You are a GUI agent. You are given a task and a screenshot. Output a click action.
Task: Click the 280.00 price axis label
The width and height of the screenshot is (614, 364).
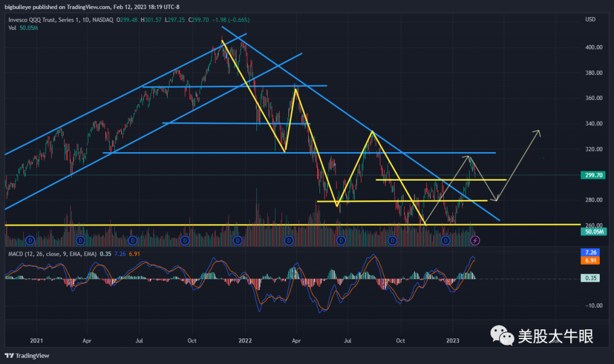pyautogui.click(x=594, y=200)
